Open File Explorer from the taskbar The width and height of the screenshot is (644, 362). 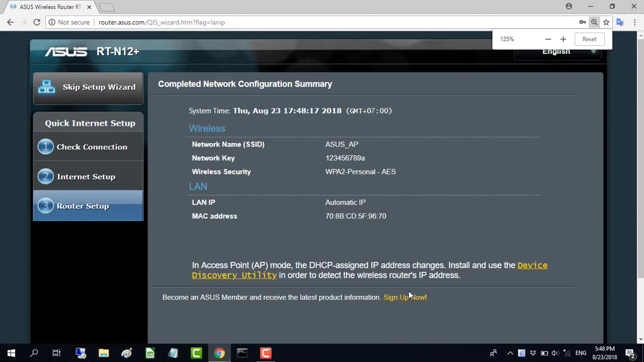coord(104,353)
